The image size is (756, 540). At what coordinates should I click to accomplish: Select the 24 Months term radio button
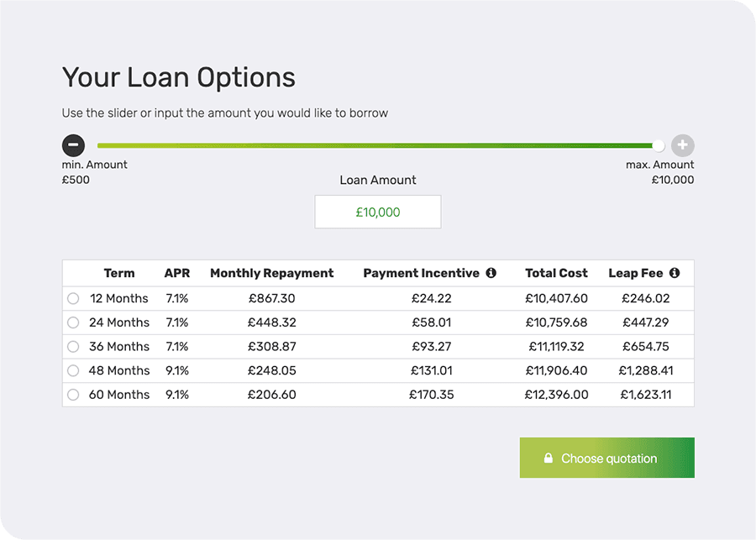click(73, 322)
